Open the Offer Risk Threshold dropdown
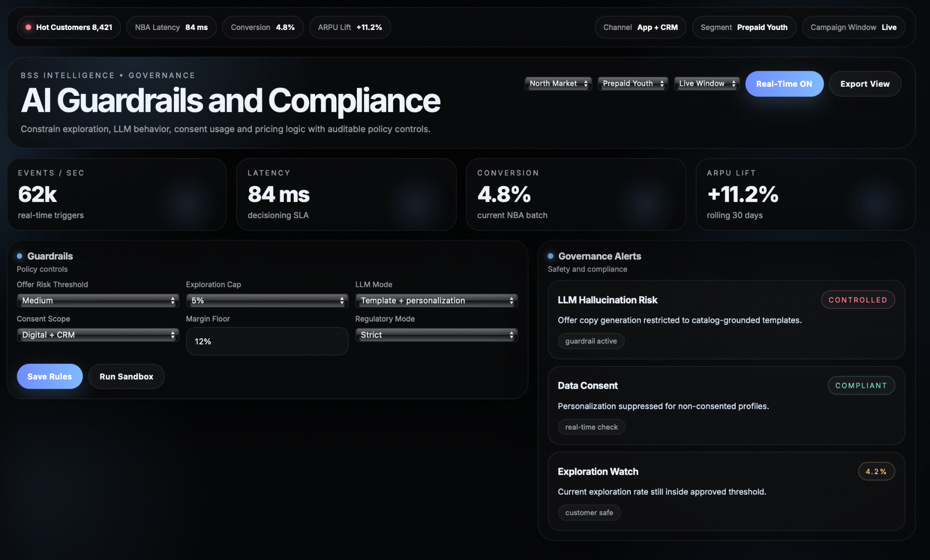930x560 pixels. (98, 300)
